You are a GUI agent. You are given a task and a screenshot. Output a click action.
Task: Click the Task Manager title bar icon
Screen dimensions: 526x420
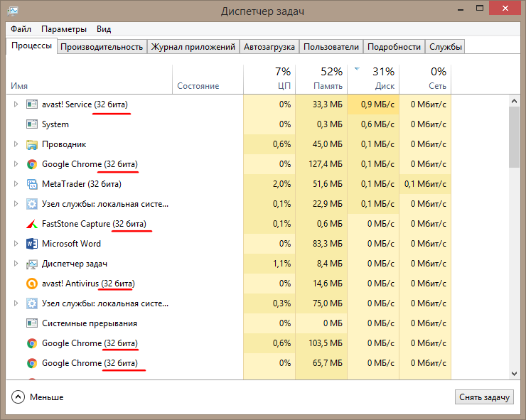[x=12, y=11]
